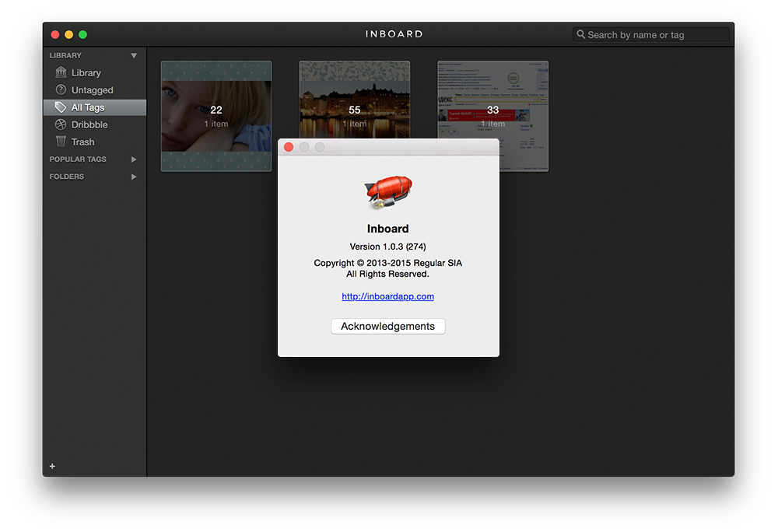The width and height of the screenshot is (778, 532).
Task: Minimize the main Inboard window
Action: (x=68, y=34)
